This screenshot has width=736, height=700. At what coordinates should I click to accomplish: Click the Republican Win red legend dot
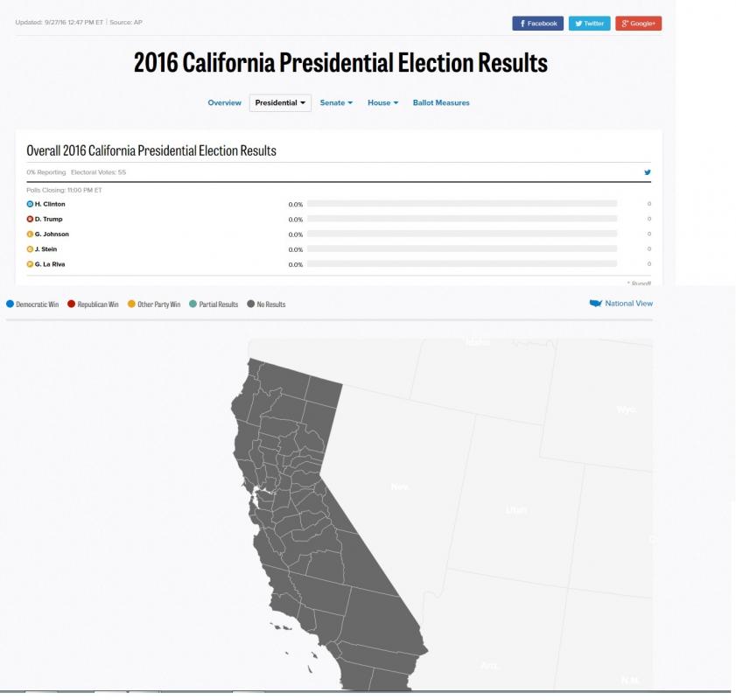[72, 304]
